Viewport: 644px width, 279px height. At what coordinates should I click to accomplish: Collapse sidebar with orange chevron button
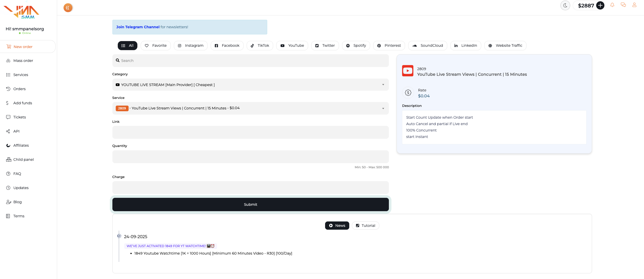(68, 8)
